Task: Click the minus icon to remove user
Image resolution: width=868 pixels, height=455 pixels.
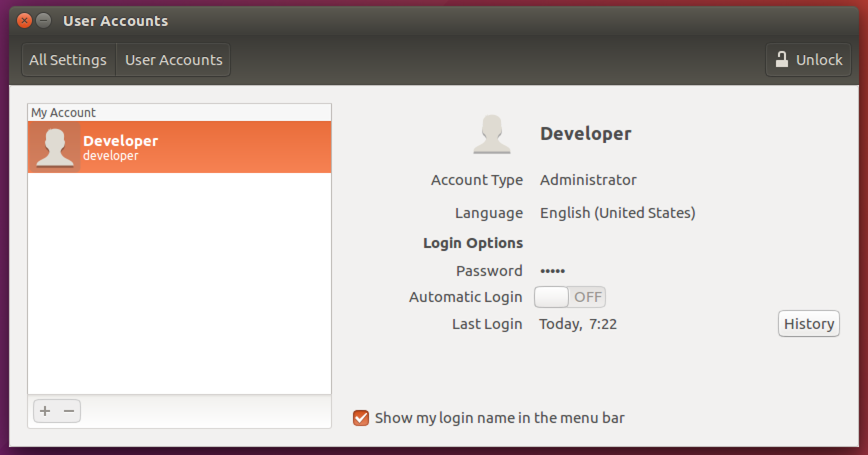Action: pos(69,411)
